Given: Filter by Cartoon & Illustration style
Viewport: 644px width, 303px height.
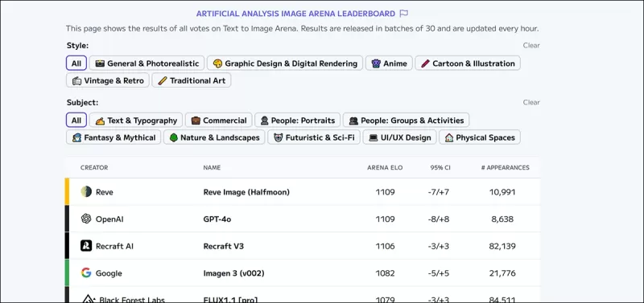Looking at the screenshot, I should tap(468, 63).
